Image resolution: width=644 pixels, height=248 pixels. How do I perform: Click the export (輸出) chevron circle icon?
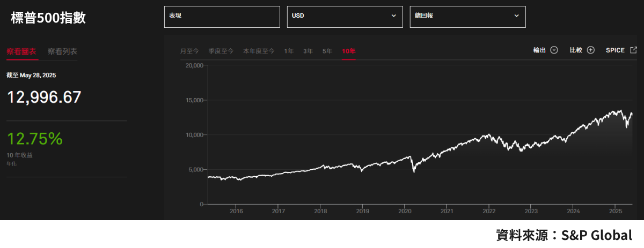pos(554,50)
